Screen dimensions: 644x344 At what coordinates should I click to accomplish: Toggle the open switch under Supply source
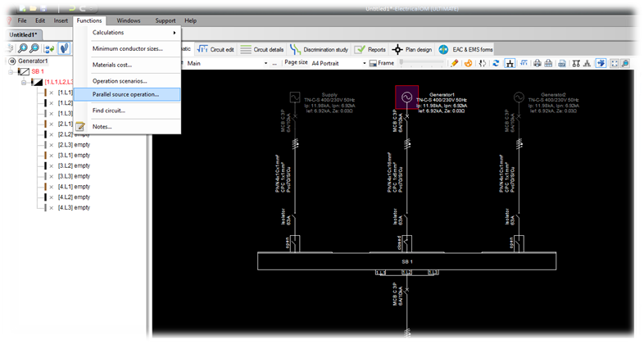(x=295, y=243)
